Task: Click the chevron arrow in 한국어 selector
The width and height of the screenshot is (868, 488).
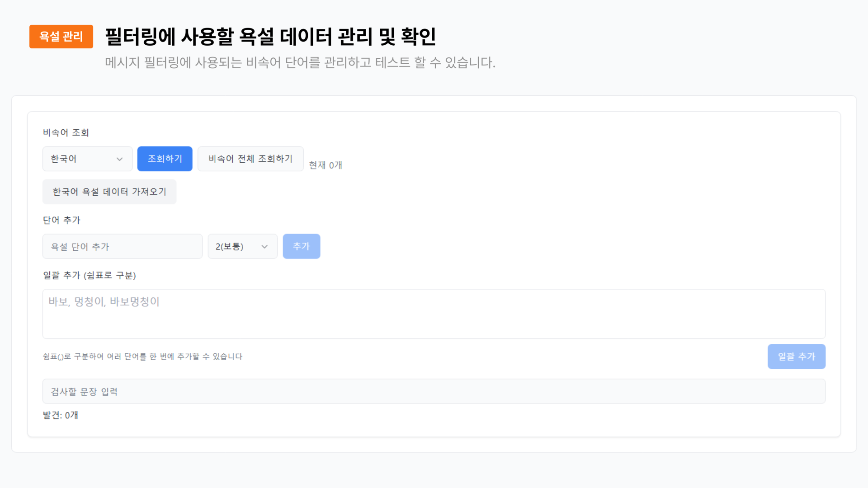Action: (x=119, y=159)
